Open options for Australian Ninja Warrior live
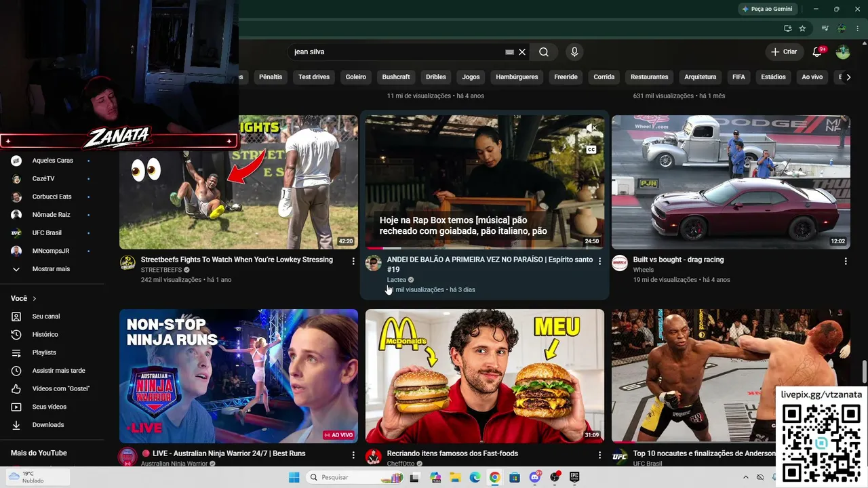Screen dimensions: 868x488 pyautogui.click(x=353, y=455)
